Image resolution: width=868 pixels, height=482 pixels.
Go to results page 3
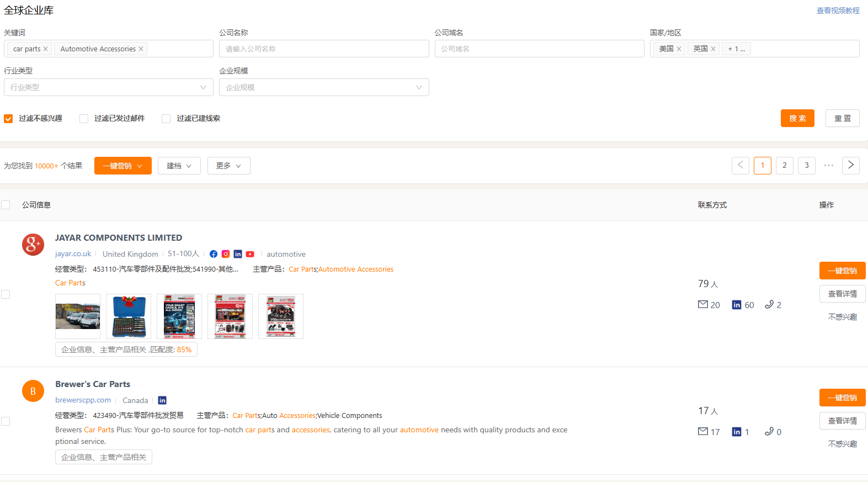807,165
